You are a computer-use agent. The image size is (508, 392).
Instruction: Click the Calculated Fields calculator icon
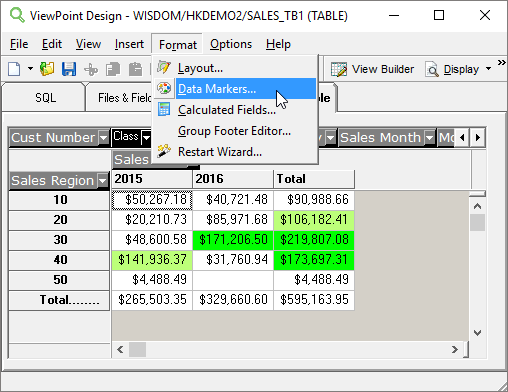tap(164, 109)
